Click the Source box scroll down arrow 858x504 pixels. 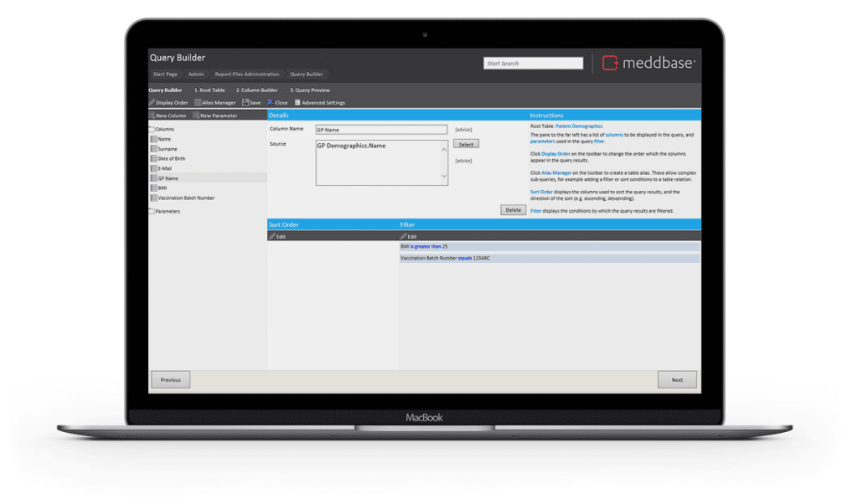(444, 176)
